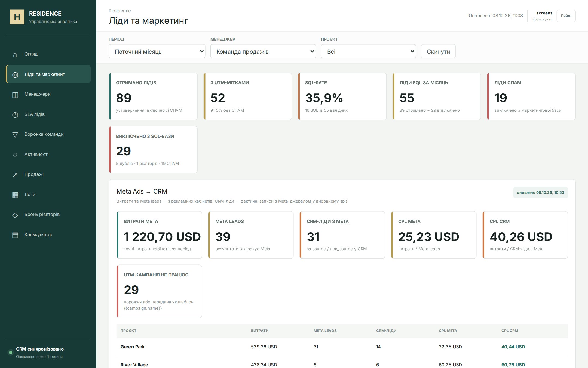Open the Проєкт dropdown set to Всі

point(368,51)
